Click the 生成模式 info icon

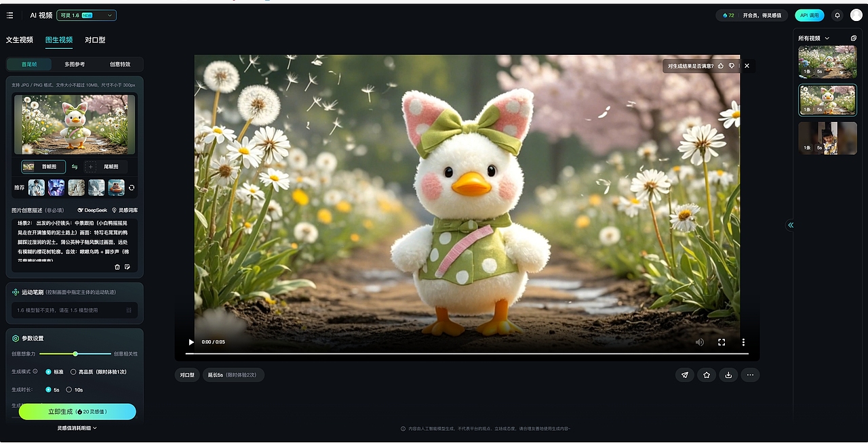35,371
